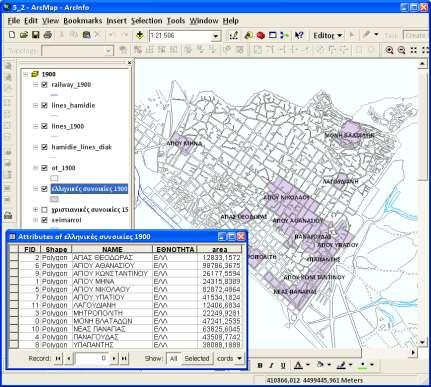The height and width of the screenshot is (387, 431).
Task: Open the File menu
Action: pyautogui.click(x=14, y=21)
